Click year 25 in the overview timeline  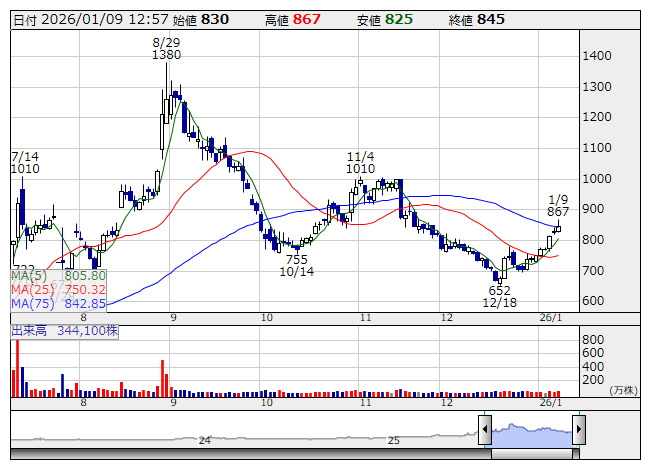click(394, 440)
